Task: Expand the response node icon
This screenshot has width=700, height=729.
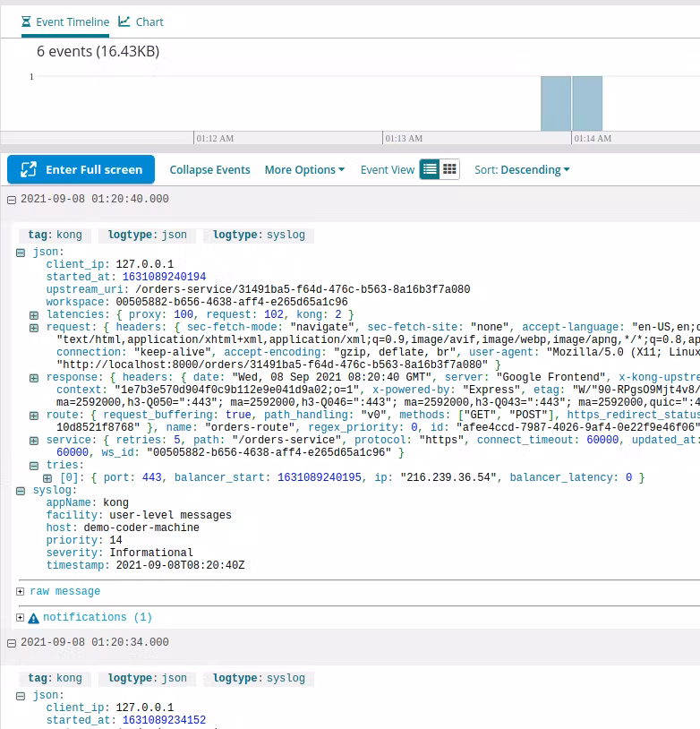Action: (x=34, y=378)
